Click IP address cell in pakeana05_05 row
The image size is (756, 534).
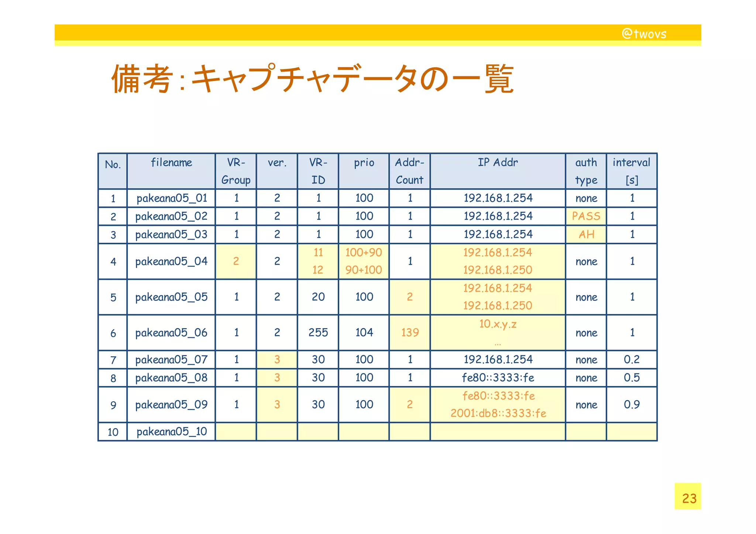point(498,297)
